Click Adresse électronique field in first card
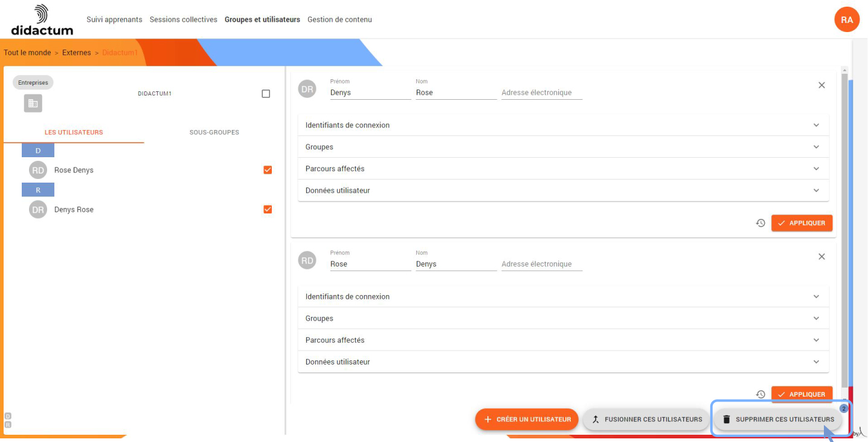 (542, 93)
